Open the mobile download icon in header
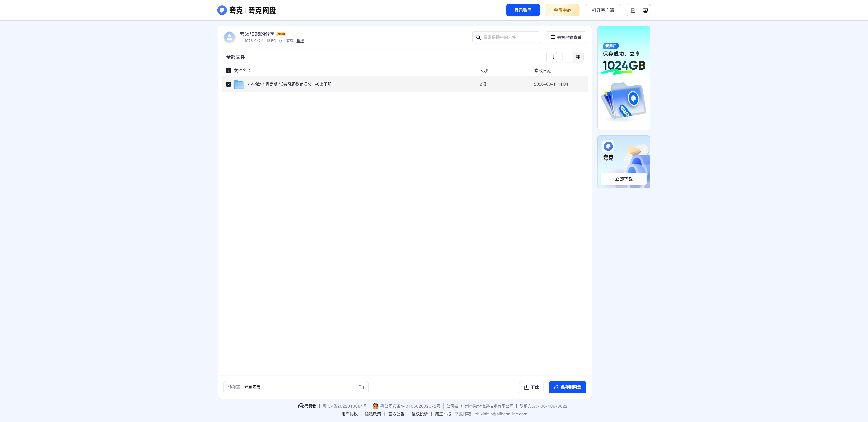This screenshot has height=422, width=868. coord(633,10)
